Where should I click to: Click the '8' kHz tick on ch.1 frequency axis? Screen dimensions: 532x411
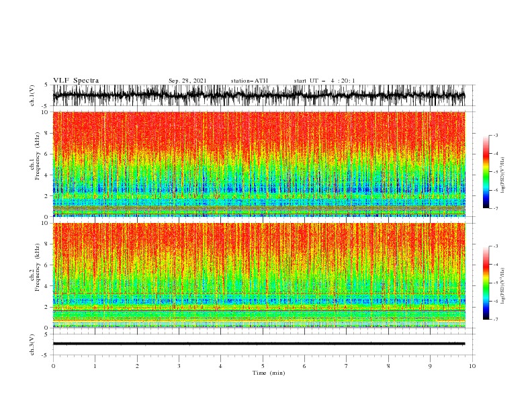pos(46,133)
